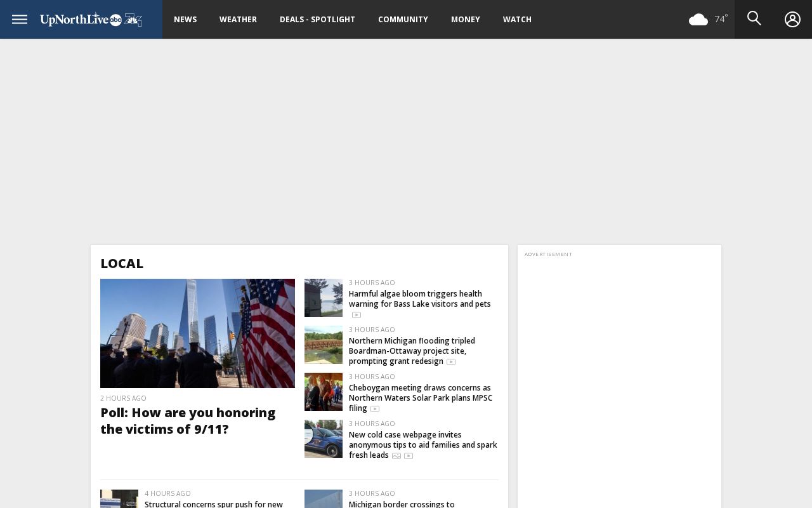Open the search magnifier icon

(754, 18)
